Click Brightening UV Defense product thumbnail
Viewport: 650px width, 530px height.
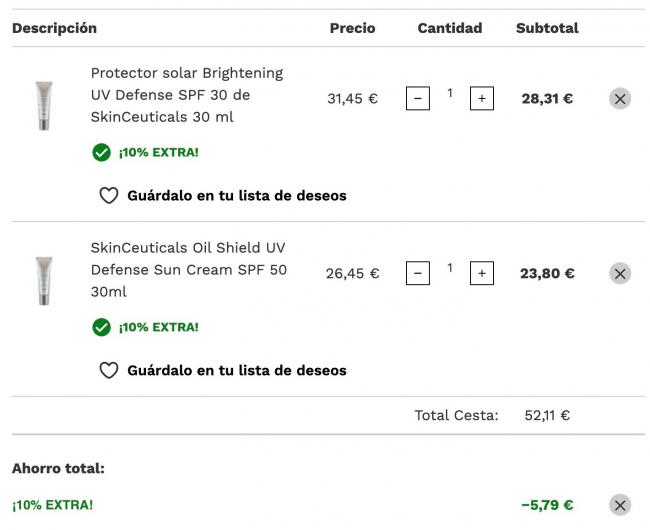[x=44, y=106]
